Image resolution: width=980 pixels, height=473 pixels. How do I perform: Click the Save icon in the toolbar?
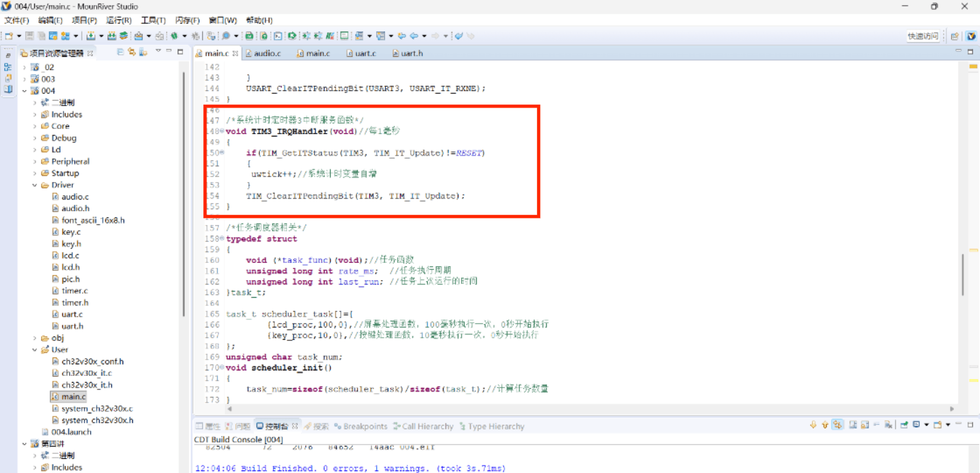30,36
